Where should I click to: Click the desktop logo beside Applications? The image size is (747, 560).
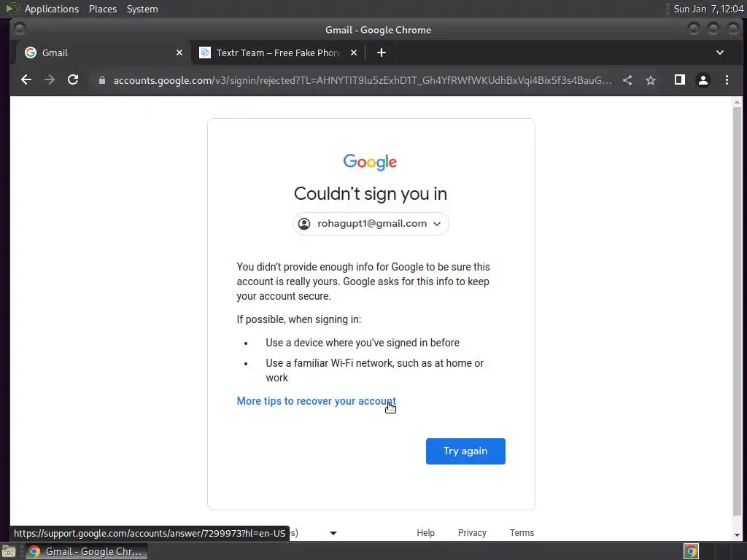[x=12, y=9]
